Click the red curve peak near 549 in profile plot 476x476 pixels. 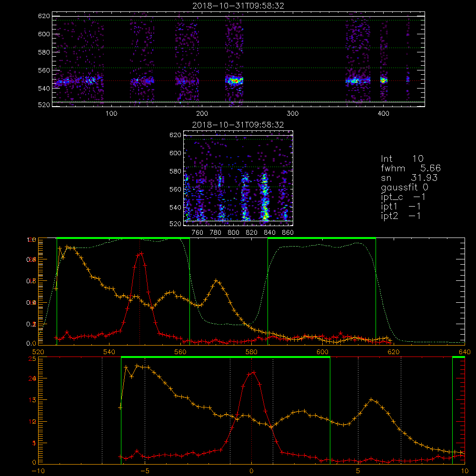click(x=141, y=253)
